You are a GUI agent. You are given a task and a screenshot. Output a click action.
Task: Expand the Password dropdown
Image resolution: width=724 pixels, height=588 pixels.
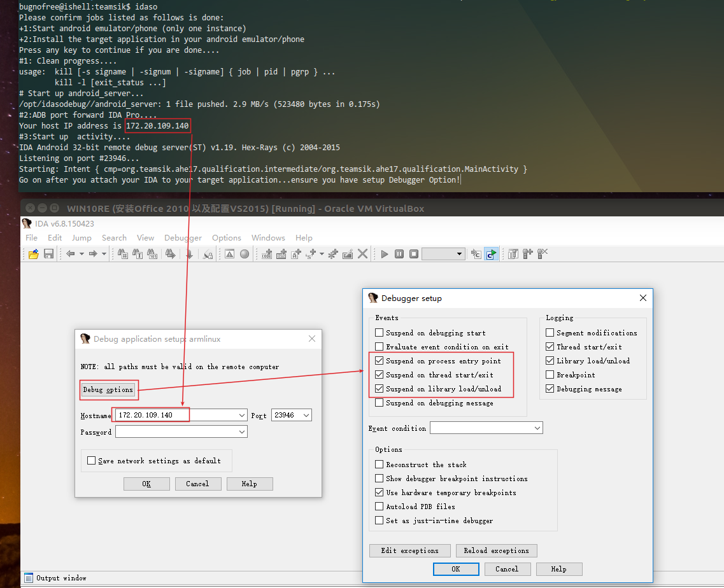tap(241, 431)
